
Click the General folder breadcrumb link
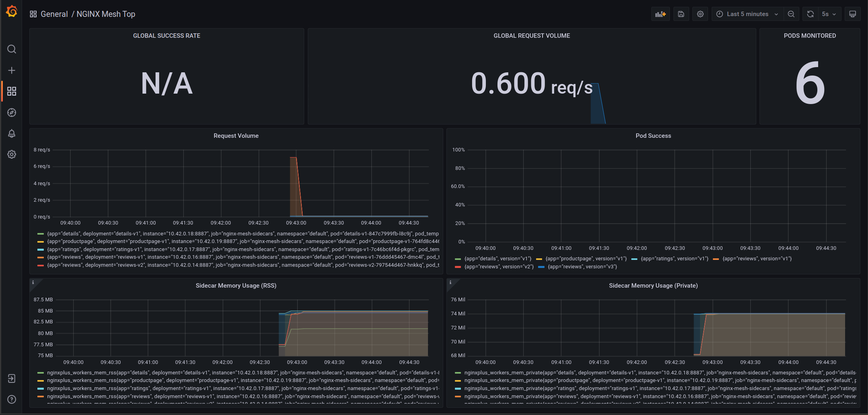pos(54,14)
